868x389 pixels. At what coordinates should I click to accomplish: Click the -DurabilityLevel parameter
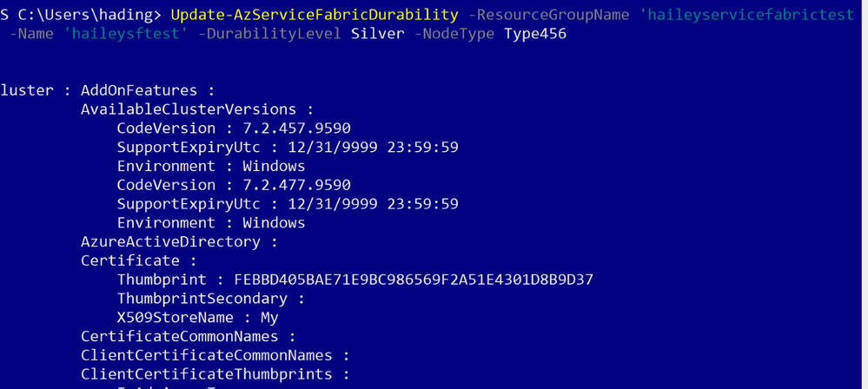[269, 35]
